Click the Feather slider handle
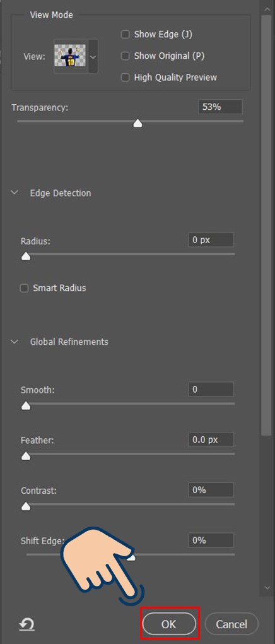 [x=26, y=456]
